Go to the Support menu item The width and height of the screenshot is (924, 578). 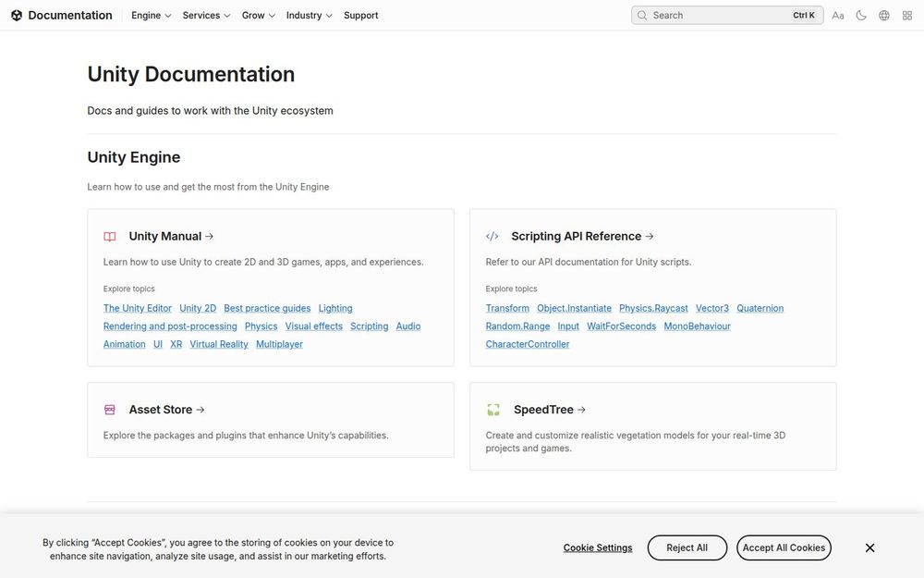tap(360, 16)
